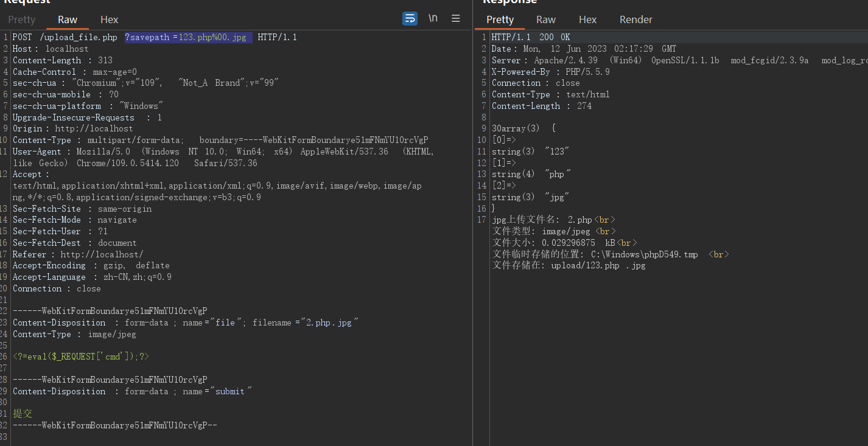The image size is (868, 446).
Task: Click the Referer: http://localhost/ header
Action: pos(78,254)
